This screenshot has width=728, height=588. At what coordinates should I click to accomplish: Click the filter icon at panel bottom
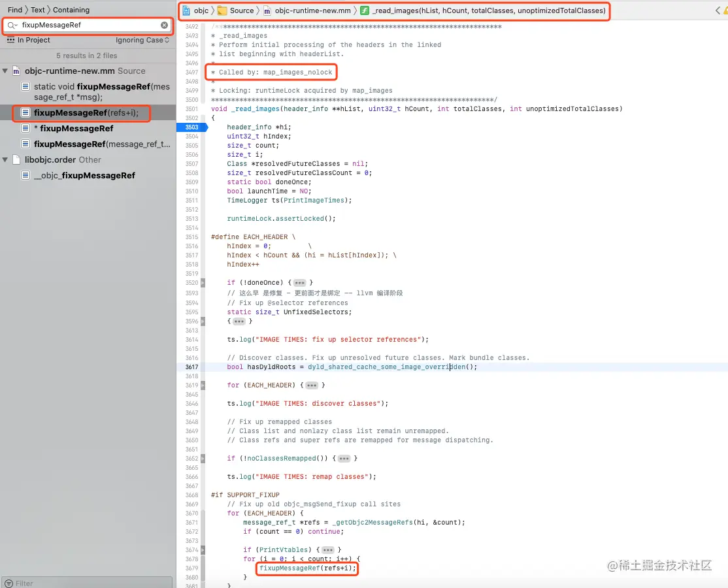pyautogui.click(x=8, y=583)
